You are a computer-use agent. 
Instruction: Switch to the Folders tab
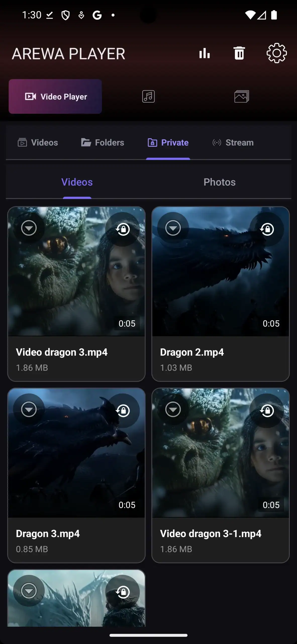point(103,143)
